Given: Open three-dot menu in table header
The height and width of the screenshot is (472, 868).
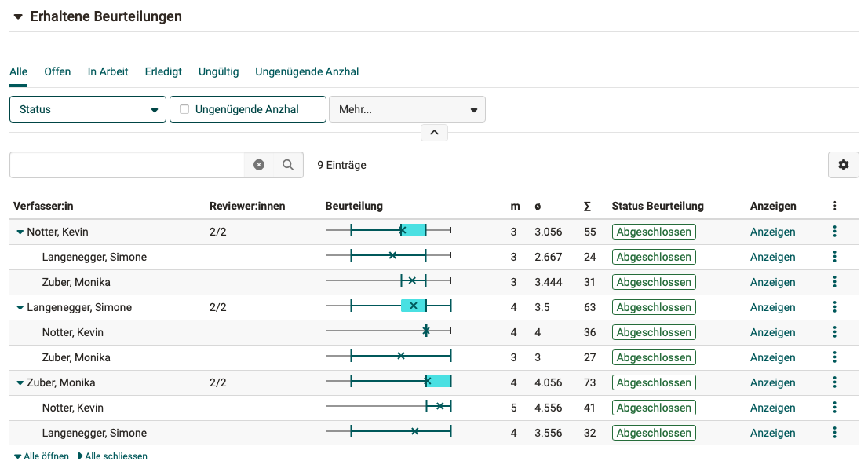Looking at the screenshot, I should pos(834,206).
